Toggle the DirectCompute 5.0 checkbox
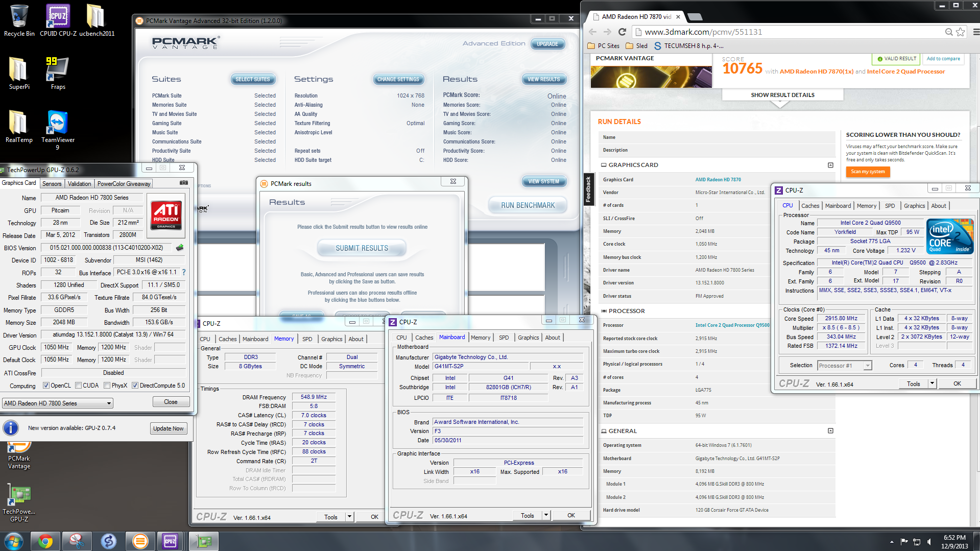Image resolution: width=980 pixels, height=551 pixels. [135, 386]
